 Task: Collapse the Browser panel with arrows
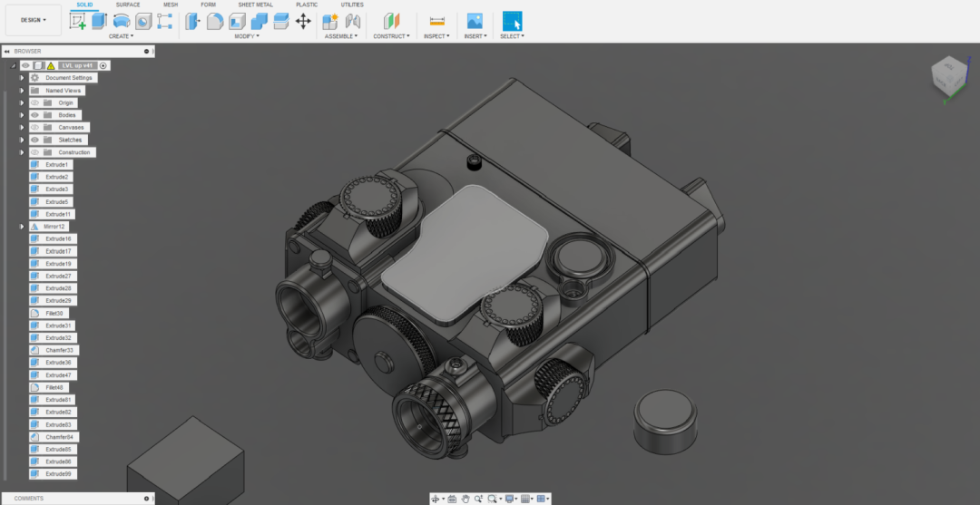[7, 51]
